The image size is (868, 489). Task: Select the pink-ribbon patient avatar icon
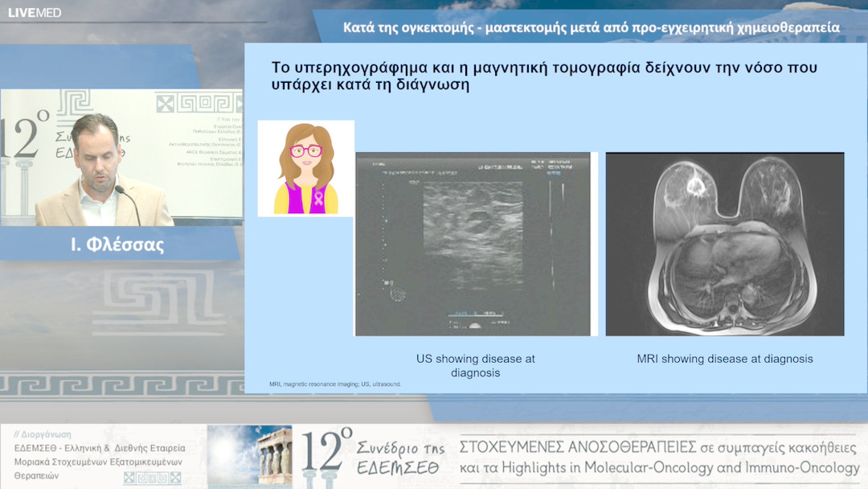pyautogui.click(x=305, y=169)
